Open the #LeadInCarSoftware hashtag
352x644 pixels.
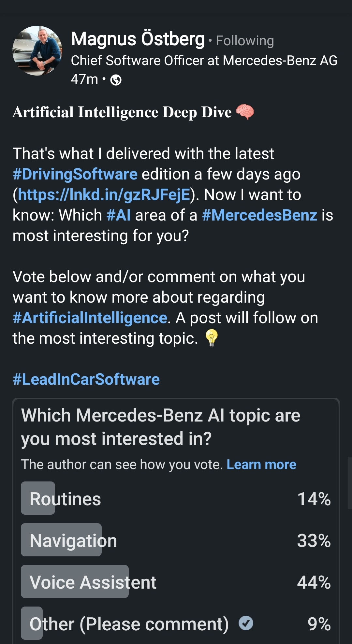pos(86,379)
